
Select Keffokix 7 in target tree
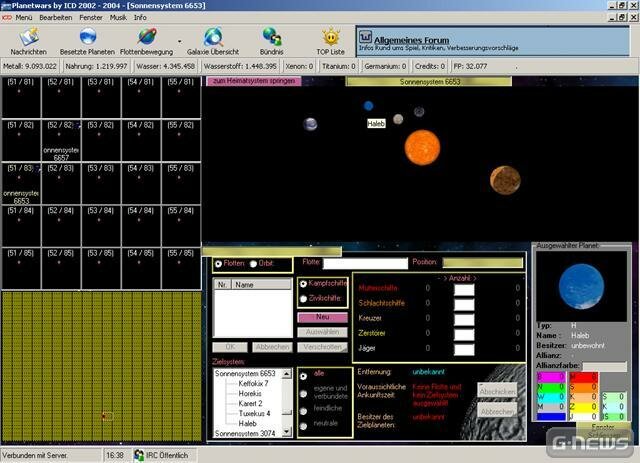click(x=253, y=383)
